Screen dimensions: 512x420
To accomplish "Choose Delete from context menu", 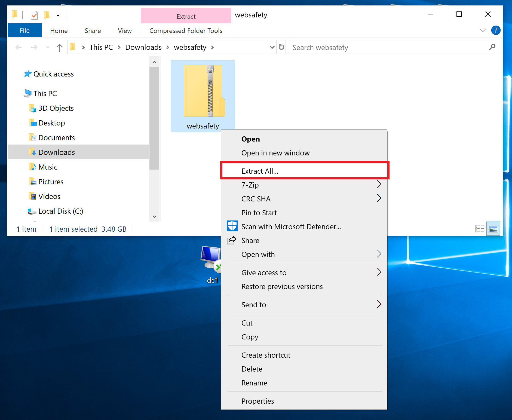I will point(304,369).
